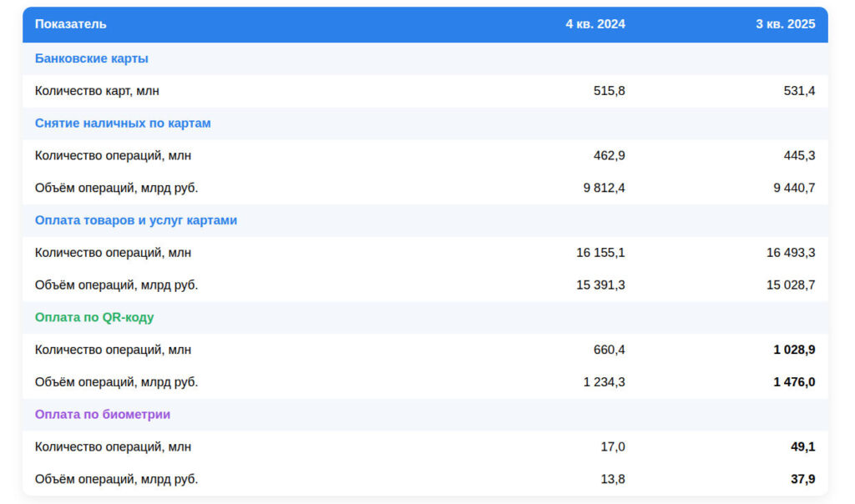The image size is (855, 504).
Task: Click the "Оплата товаров и услуг картами" heading
Action: pyautogui.click(x=136, y=220)
